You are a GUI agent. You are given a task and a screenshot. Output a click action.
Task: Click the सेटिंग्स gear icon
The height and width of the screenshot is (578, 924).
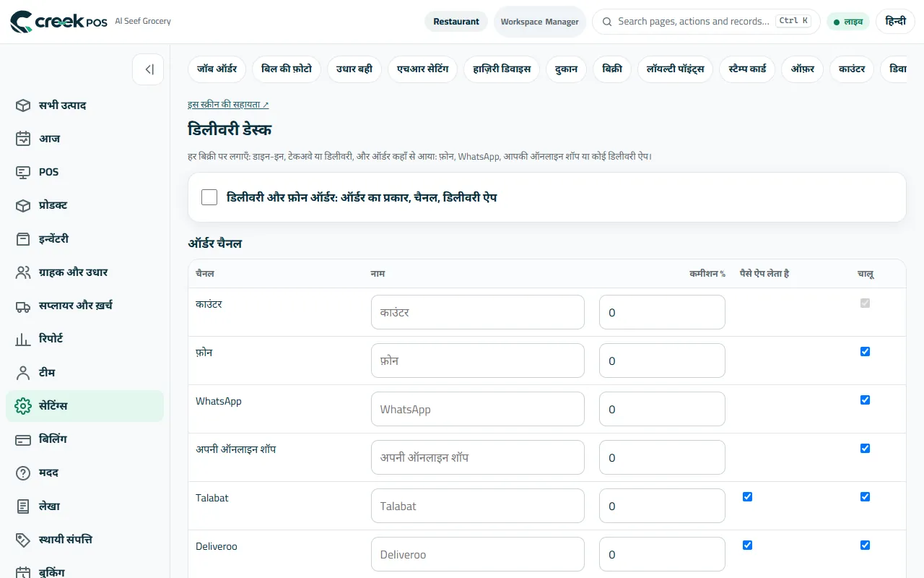tap(23, 406)
